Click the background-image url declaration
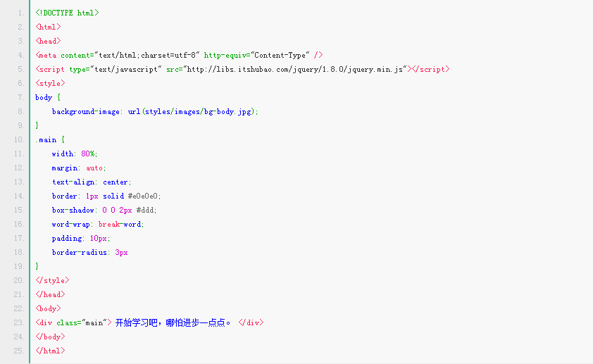This screenshot has width=593, height=364. coord(155,111)
